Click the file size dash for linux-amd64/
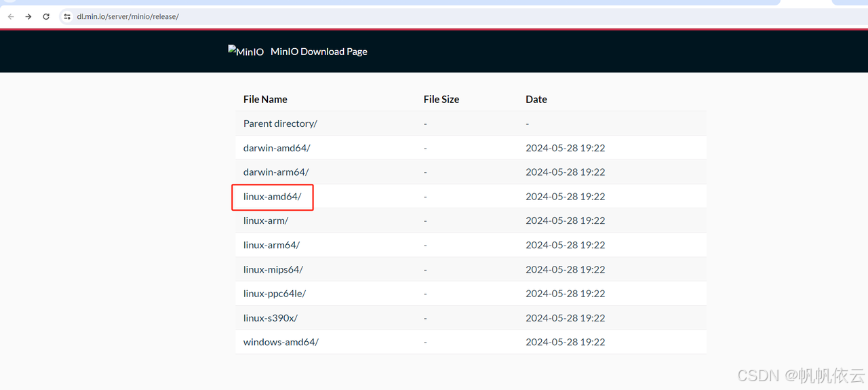 coord(425,197)
